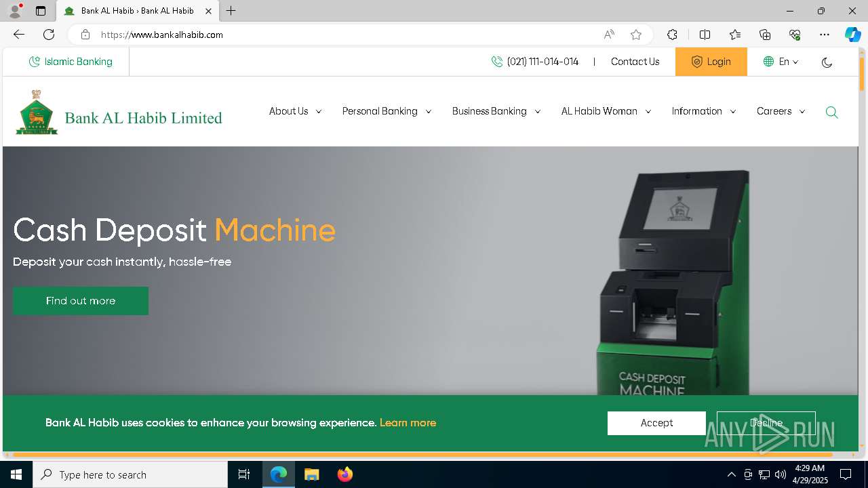The image size is (868, 488).
Task: Open notification center icon
Action: [x=846, y=474]
